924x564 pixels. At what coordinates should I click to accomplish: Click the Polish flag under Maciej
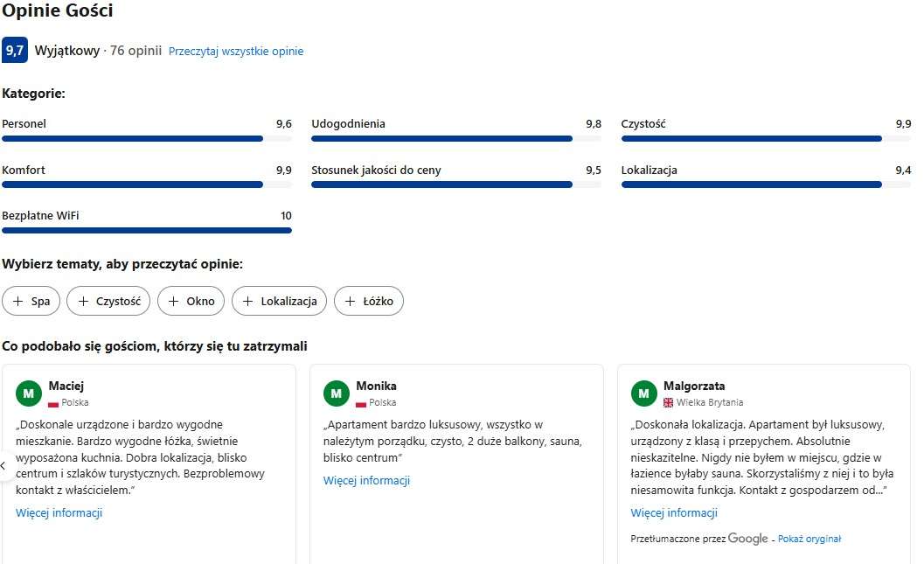pos(53,403)
